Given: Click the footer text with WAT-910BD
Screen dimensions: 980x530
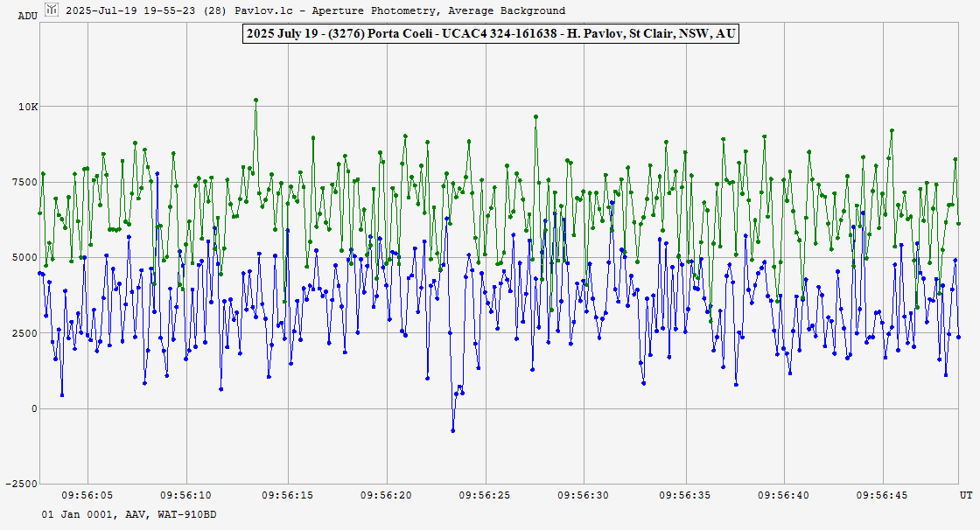Looking at the screenshot, I should point(129,514).
